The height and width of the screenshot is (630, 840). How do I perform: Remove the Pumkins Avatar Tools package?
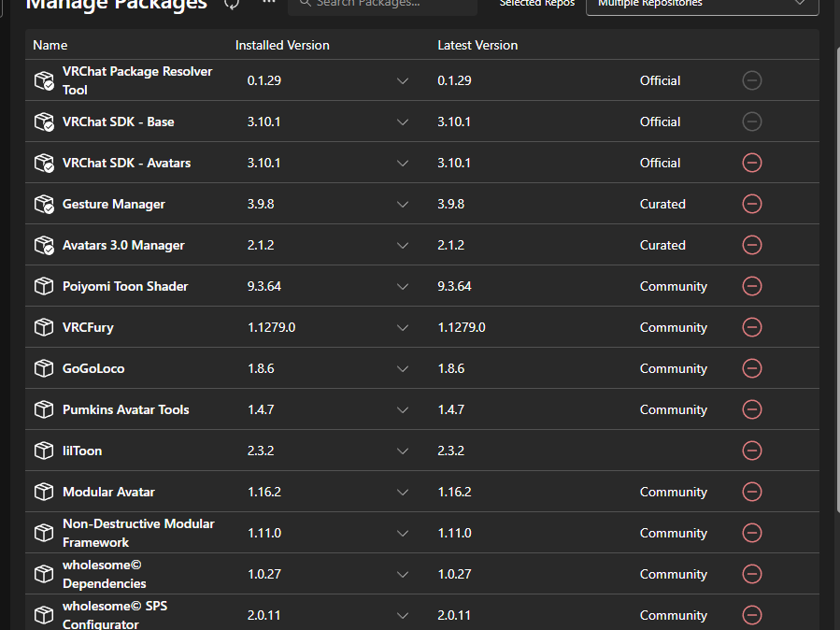tap(751, 409)
